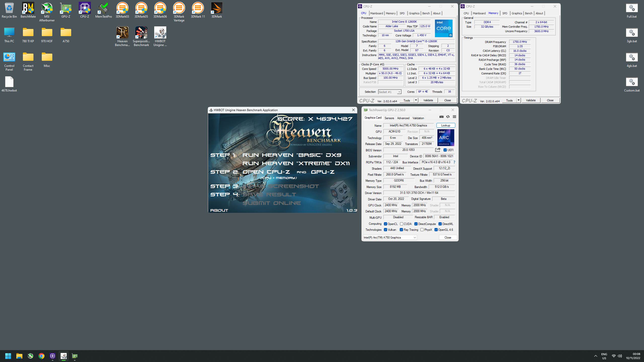
Task: Toggle the PhysX checkbox
Action: pyautogui.click(x=422, y=230)
